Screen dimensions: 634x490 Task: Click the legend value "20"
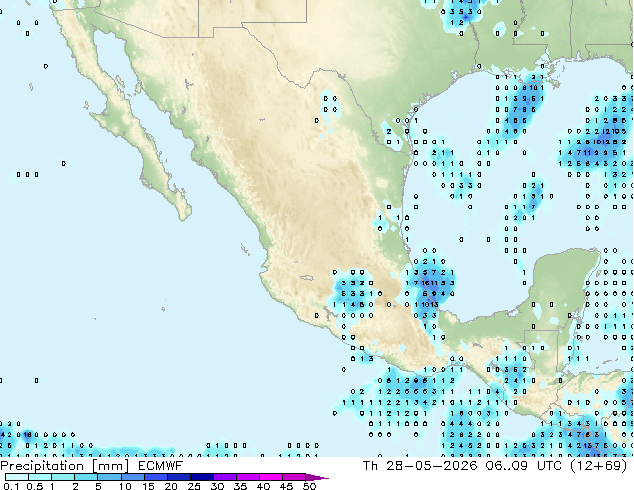pyautogui.click(x=171, y=486)
